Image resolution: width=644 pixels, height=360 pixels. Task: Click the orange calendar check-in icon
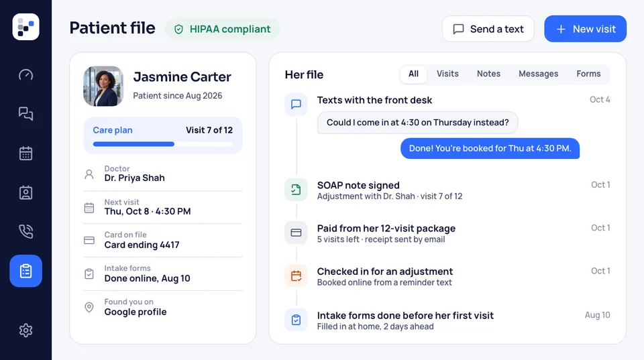[x=296, y=276]
